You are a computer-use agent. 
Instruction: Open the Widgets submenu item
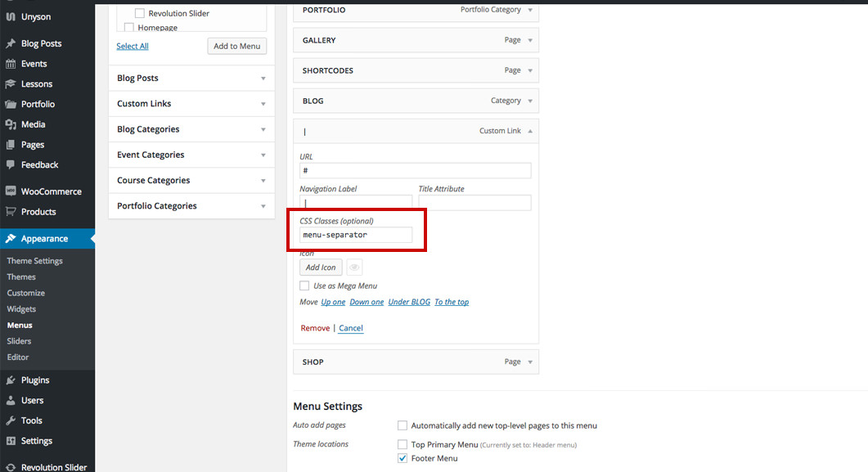point(21,308)
